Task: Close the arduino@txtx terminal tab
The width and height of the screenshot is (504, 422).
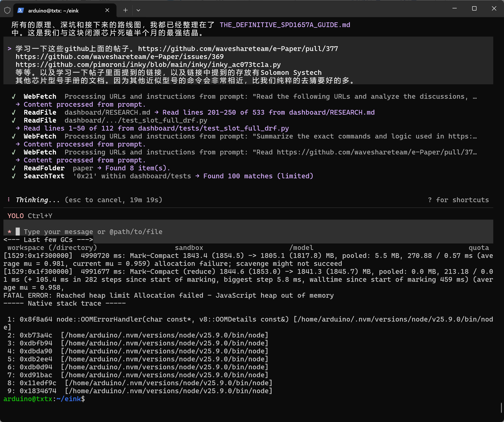Action: pos(107,10)
